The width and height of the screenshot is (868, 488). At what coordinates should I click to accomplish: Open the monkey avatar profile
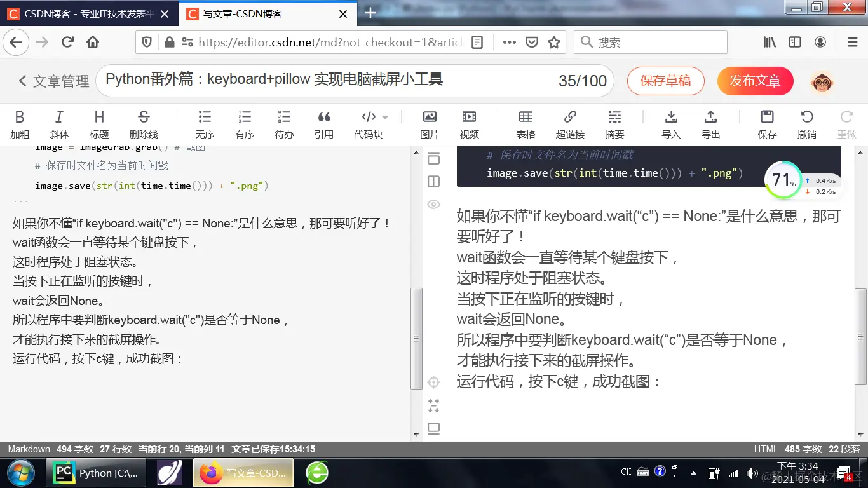(x=822, y=81)
